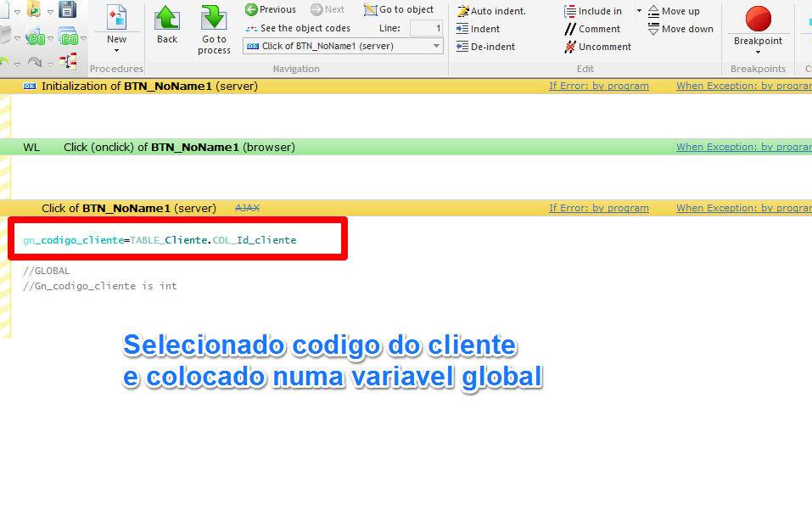Open When Exception link in Click server header
The height and width of the screenshot is (521, 812).
click(x=744, y=208)
